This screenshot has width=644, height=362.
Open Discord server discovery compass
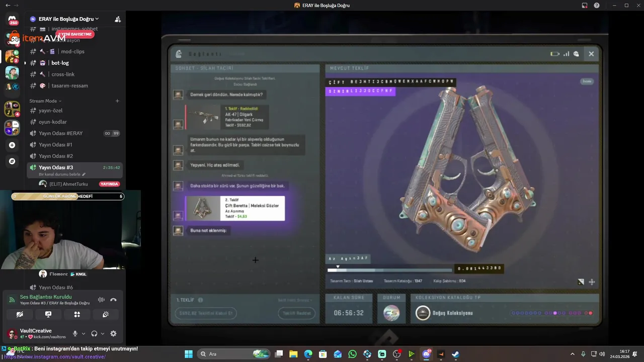(12, 161)
